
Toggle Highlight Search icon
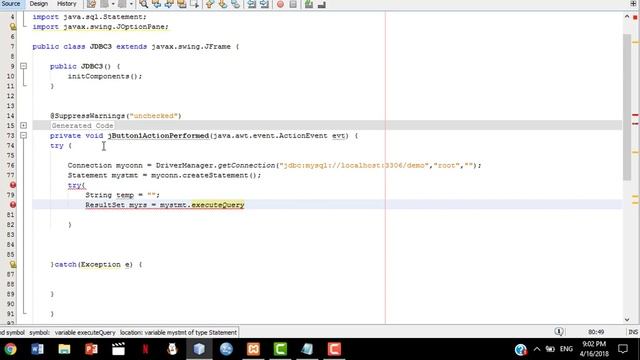[182, 4]
